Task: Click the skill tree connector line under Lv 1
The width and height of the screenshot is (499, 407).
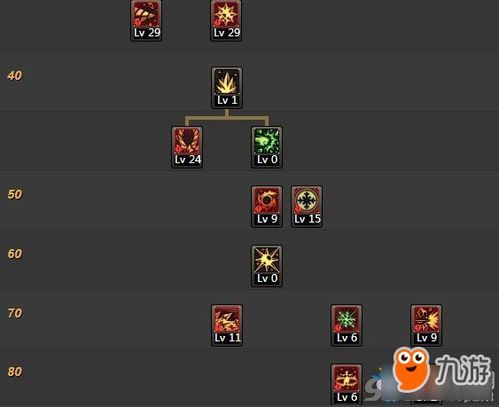Action: pos(227,118)
